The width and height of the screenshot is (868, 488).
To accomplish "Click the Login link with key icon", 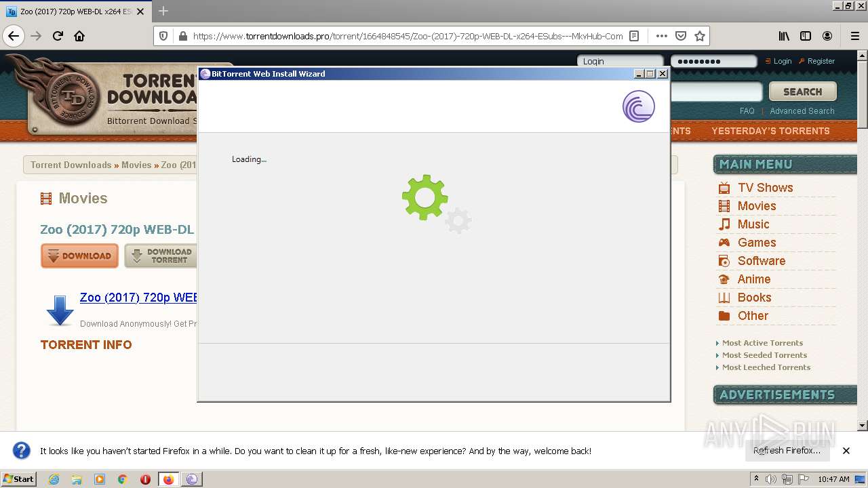I will click(778, 61).
